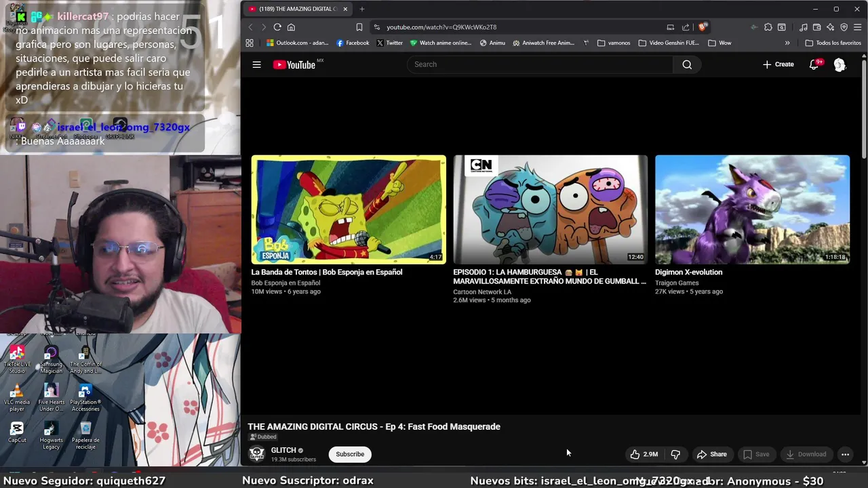Open the sidebar search panel icon

(x=782, y=27)
